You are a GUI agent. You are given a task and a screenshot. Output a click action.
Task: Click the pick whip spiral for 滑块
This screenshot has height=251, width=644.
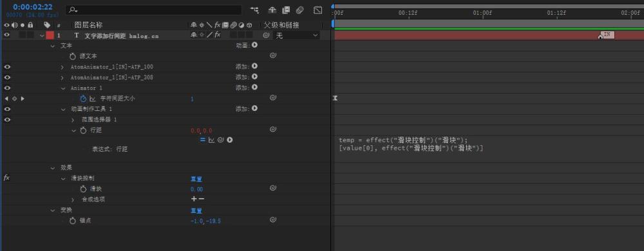272,188
